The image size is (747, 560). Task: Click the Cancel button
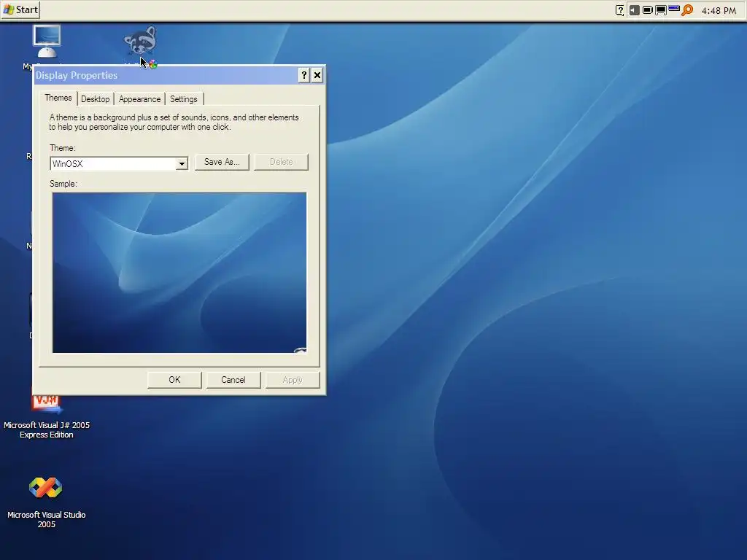tap(233, 380)
